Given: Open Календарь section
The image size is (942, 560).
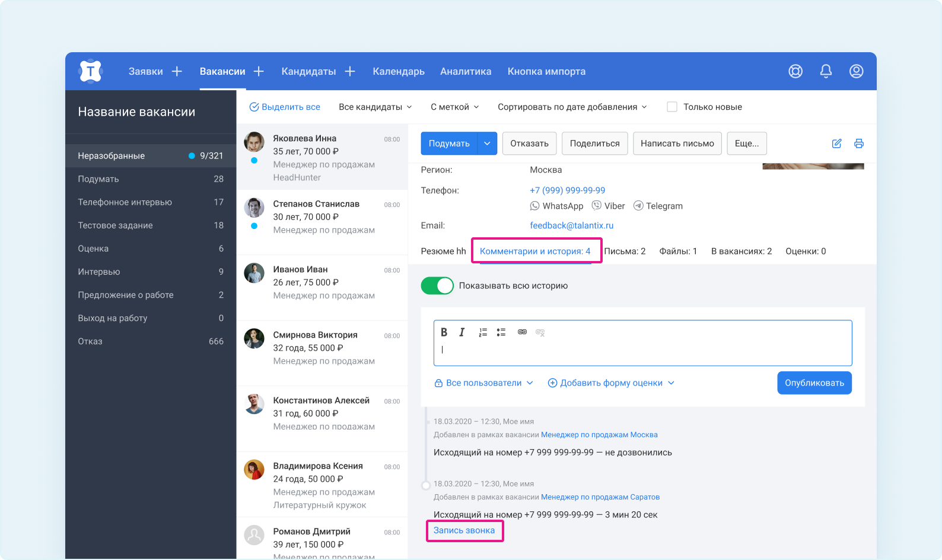Looking at the screenshot, I should [x=399, y=71].
